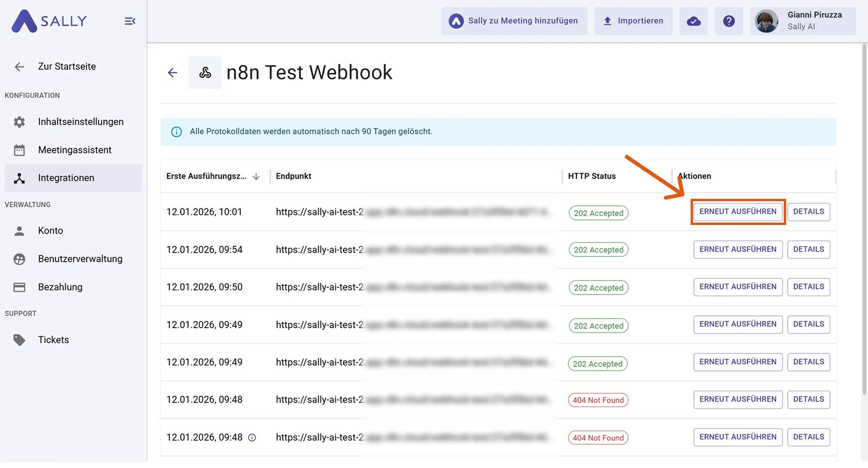Click the Importieren upload button

633,21
